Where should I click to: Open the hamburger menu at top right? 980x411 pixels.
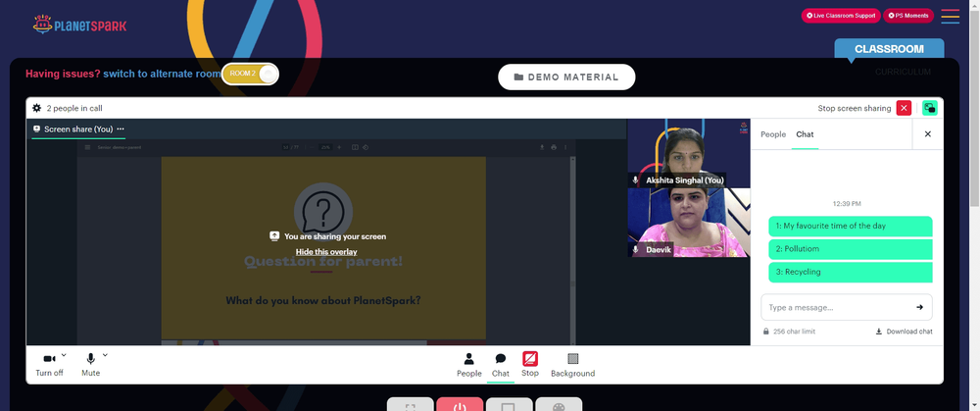[950, 17]
